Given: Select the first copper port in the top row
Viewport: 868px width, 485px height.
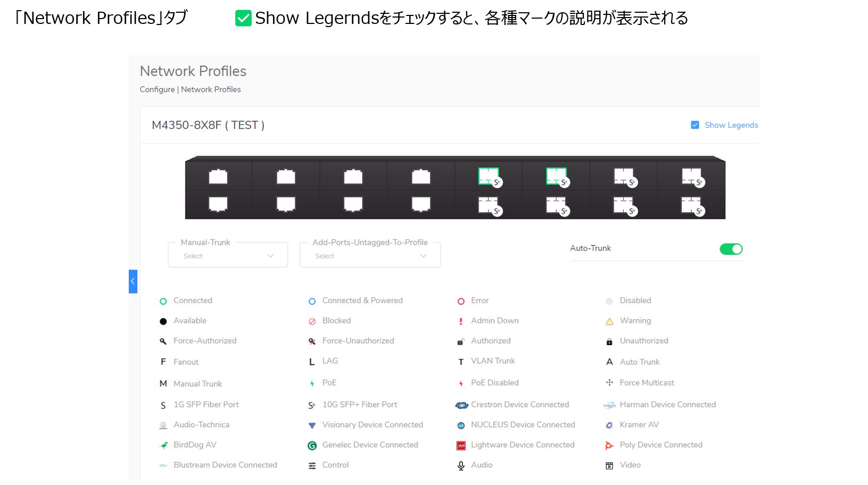Looking at the screenshot, I should [x=218, y=177].
